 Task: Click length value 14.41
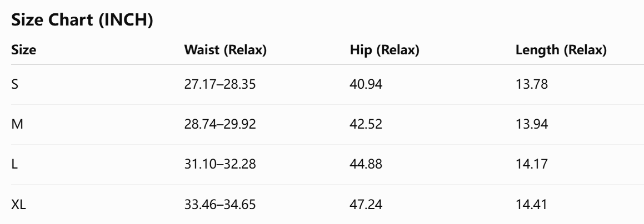tap(531, 205)
